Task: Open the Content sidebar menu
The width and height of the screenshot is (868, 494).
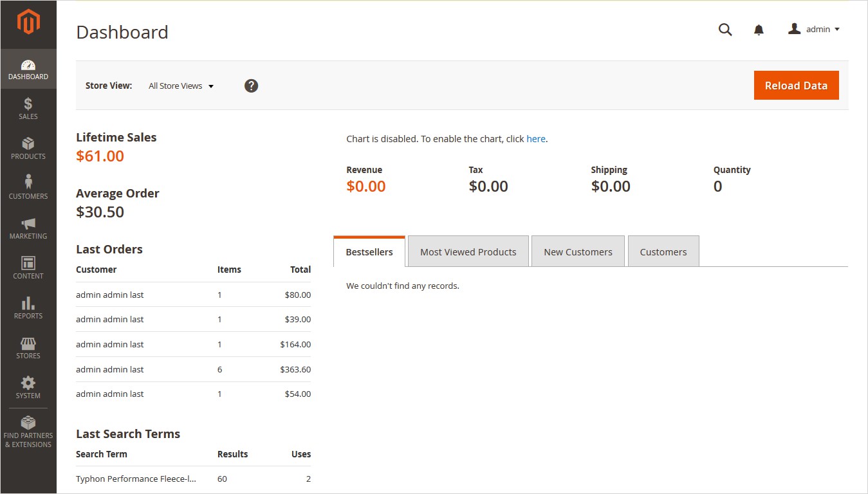Action: pos(28,268)
